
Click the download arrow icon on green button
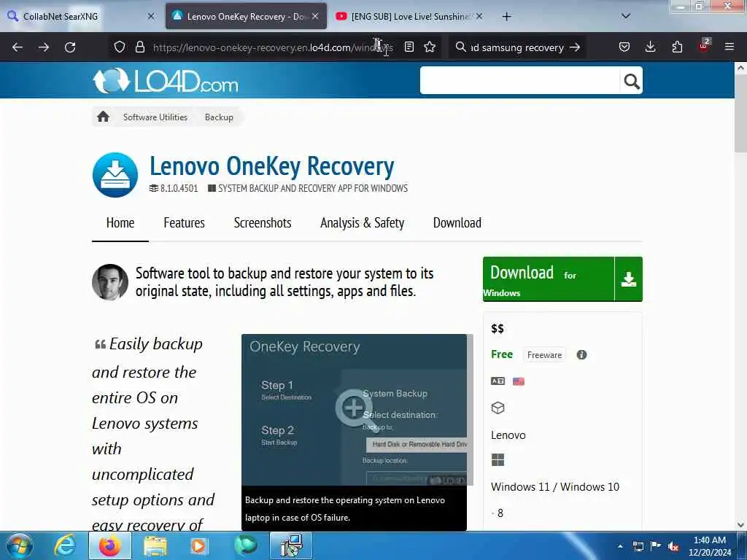point(628,279)
